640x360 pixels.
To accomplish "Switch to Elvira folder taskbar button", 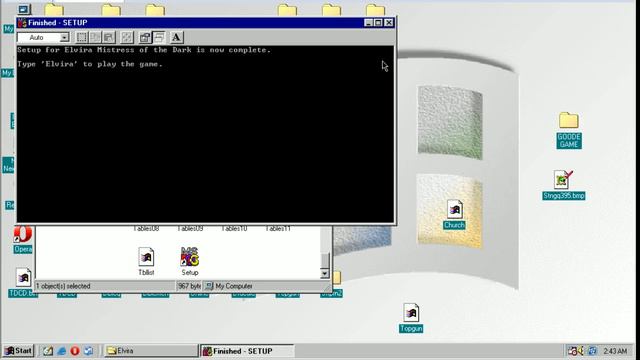I will tap(151, 351).
